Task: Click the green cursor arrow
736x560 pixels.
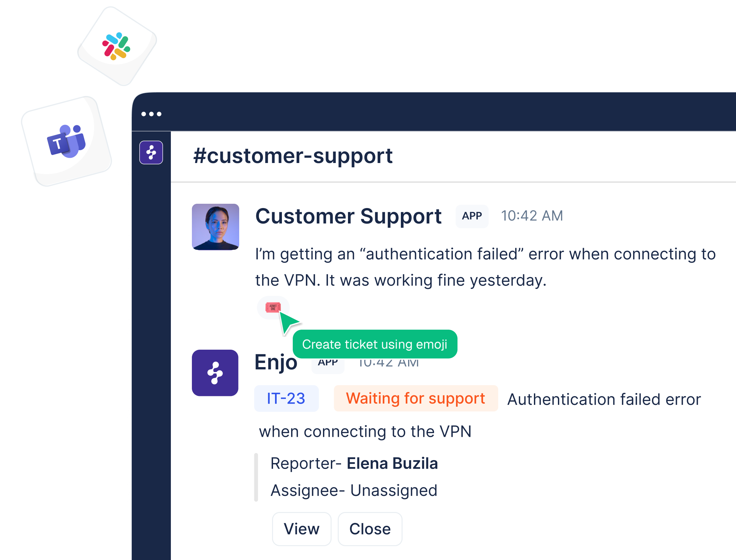Action: click(288, 323)
